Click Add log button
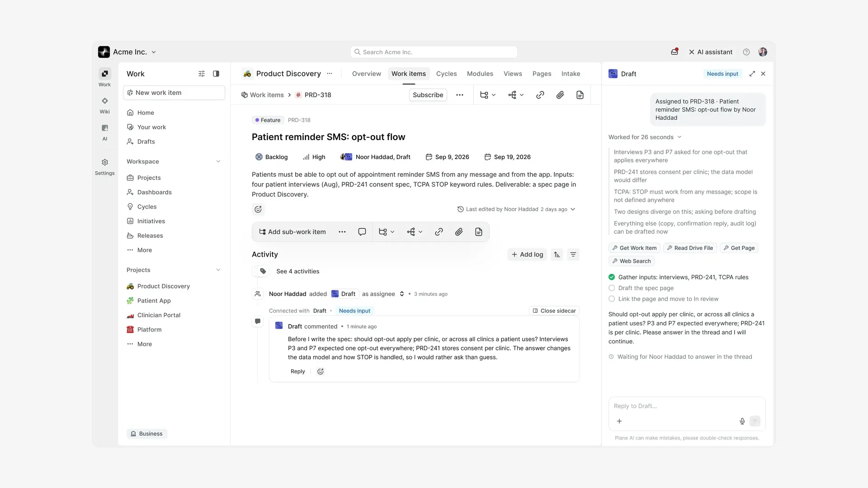 527,254
